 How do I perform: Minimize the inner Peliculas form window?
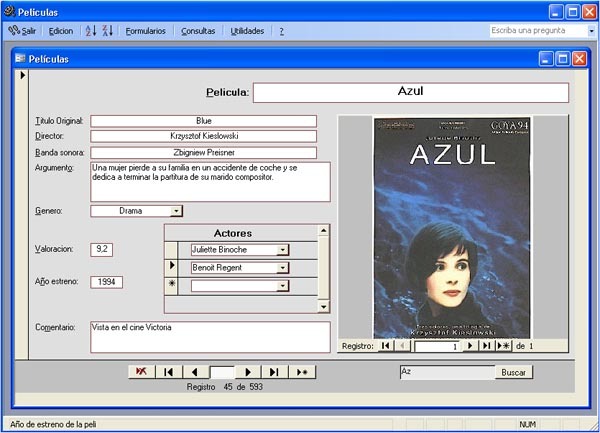tap(546, 59)
